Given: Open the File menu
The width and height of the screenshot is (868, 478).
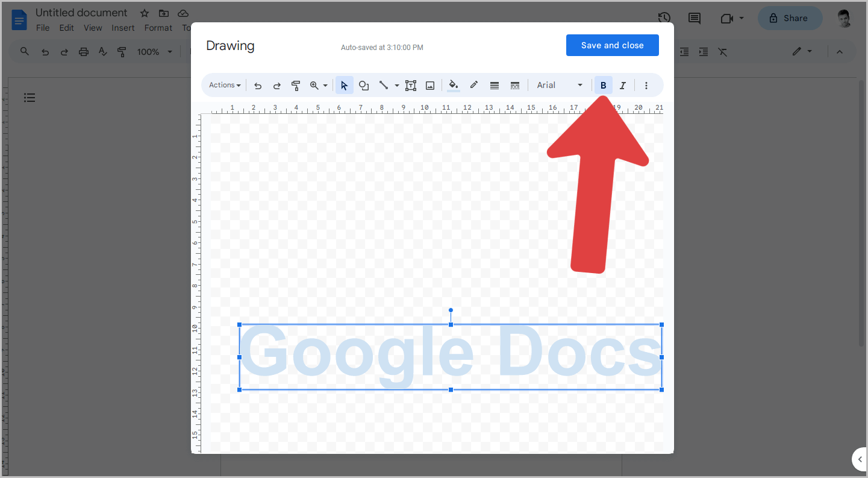Looking at the screenshot, I should [43, 28].
